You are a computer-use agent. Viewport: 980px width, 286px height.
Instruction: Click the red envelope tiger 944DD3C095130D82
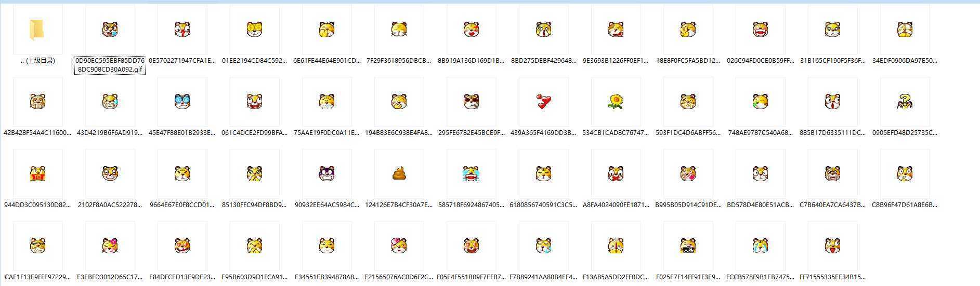tap(37, 174)
